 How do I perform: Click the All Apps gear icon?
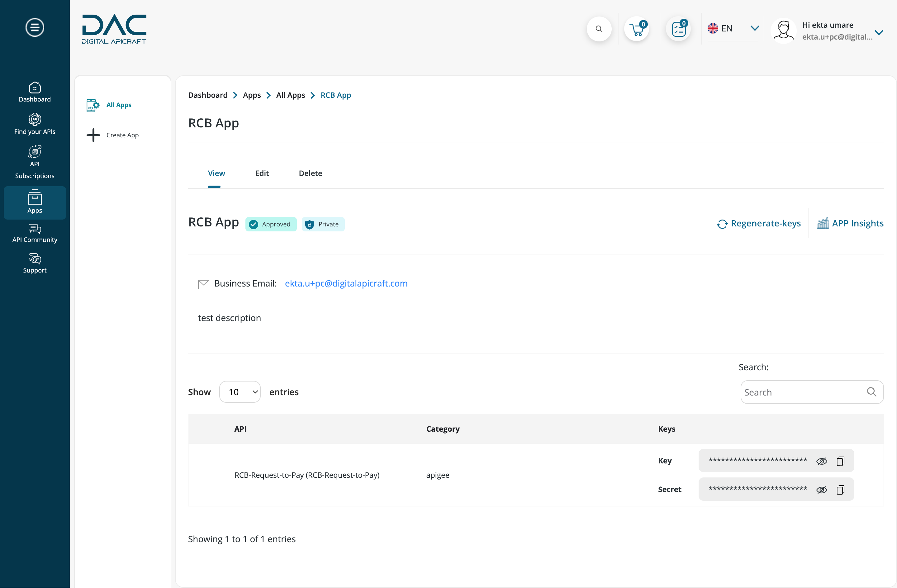pos(93,105)
